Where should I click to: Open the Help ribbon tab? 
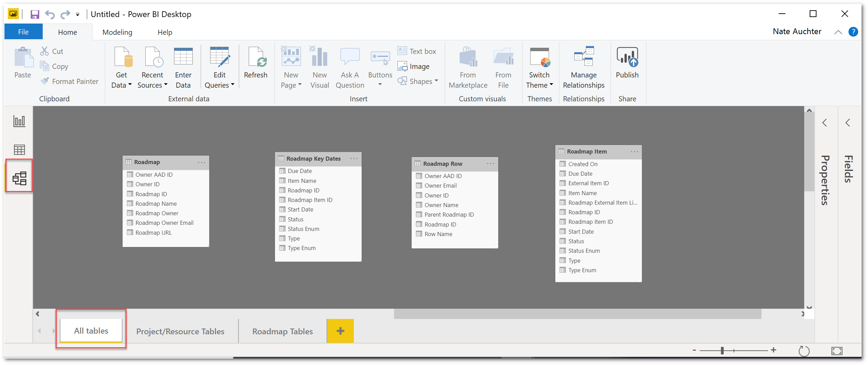165,32
